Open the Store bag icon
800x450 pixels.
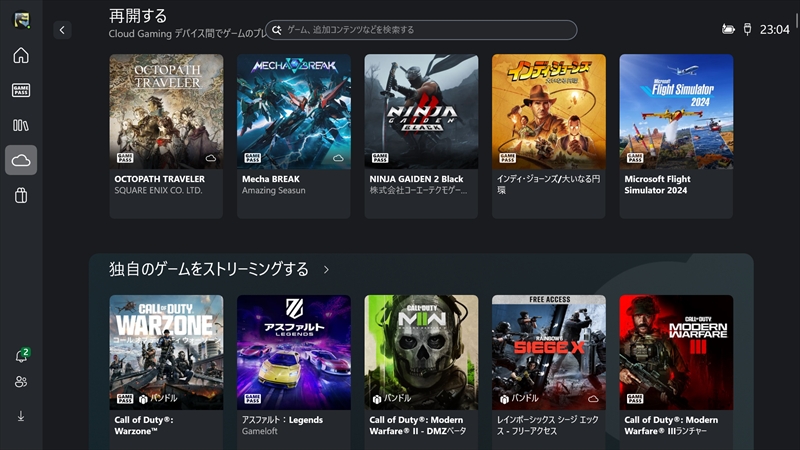point(21,196)
